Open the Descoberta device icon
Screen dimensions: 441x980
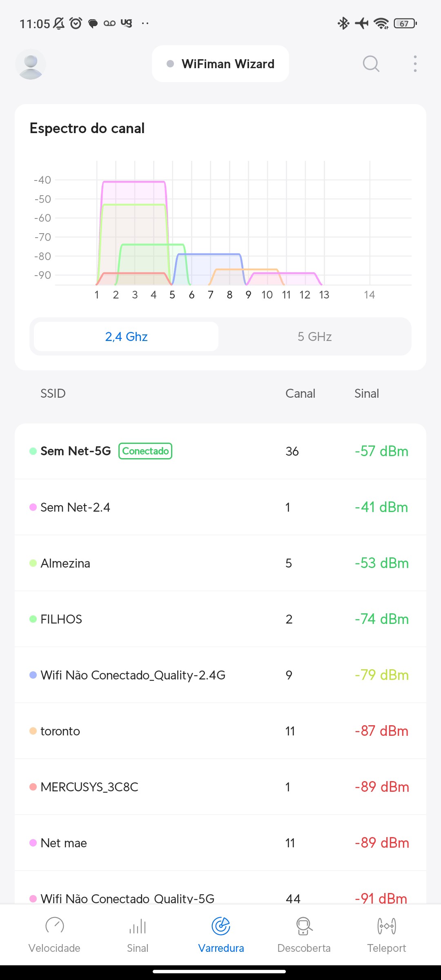(x=304, y=926)
